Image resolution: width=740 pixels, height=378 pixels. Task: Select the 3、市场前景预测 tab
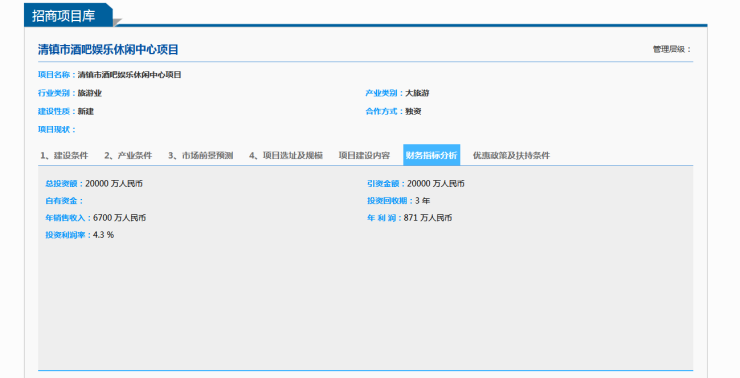201,155
